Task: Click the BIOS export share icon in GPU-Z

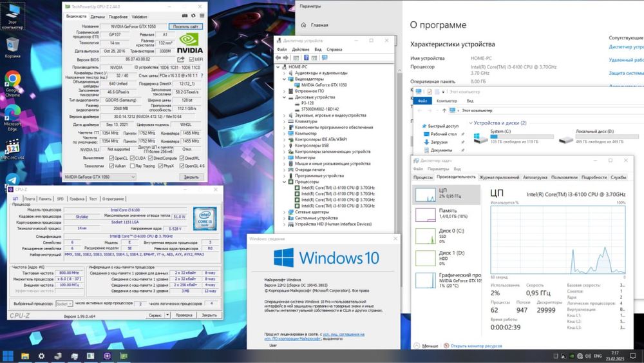Action: coord(181,59)
